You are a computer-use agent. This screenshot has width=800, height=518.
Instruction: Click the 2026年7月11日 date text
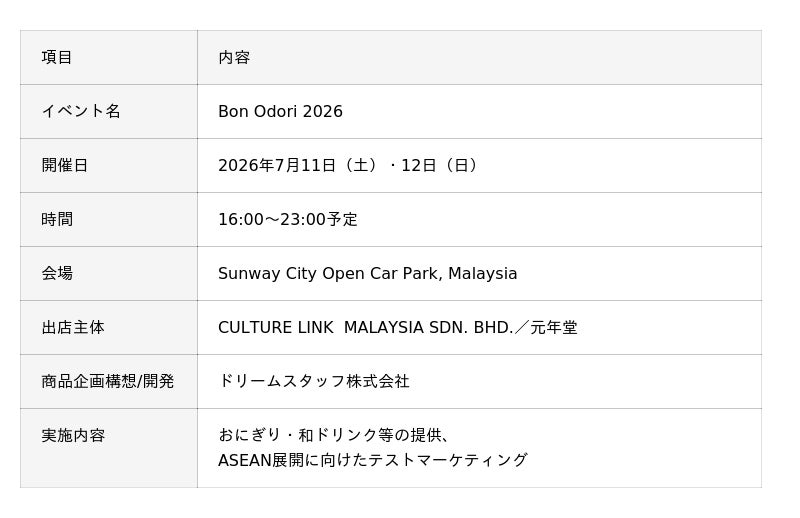click(277, 165)
